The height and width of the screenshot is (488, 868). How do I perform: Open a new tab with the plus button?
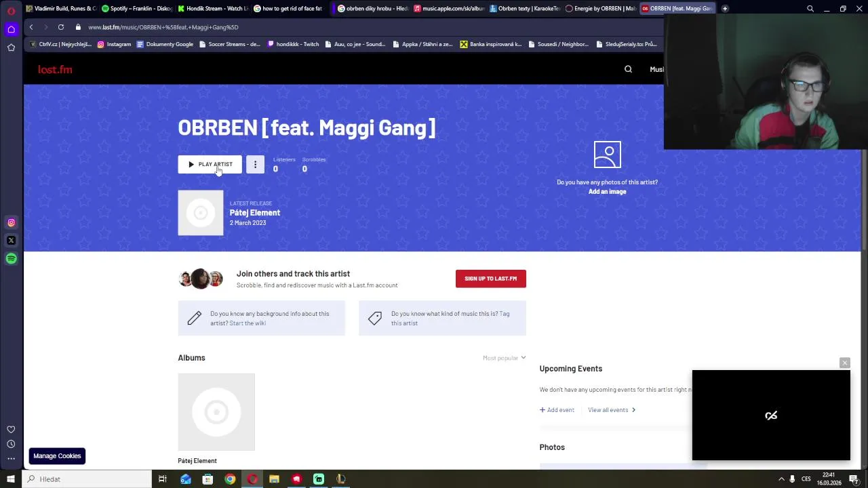point(725,8)
